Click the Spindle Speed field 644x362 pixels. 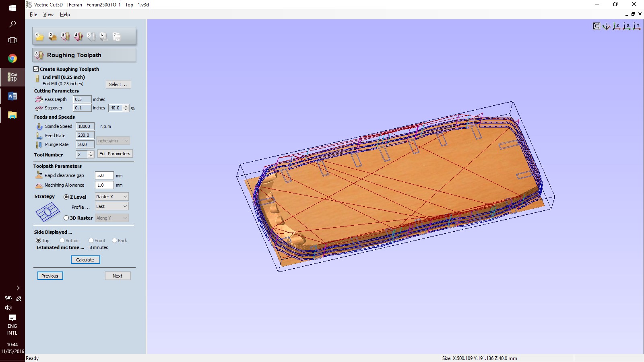pyautogui.click(x=85, y=126)
